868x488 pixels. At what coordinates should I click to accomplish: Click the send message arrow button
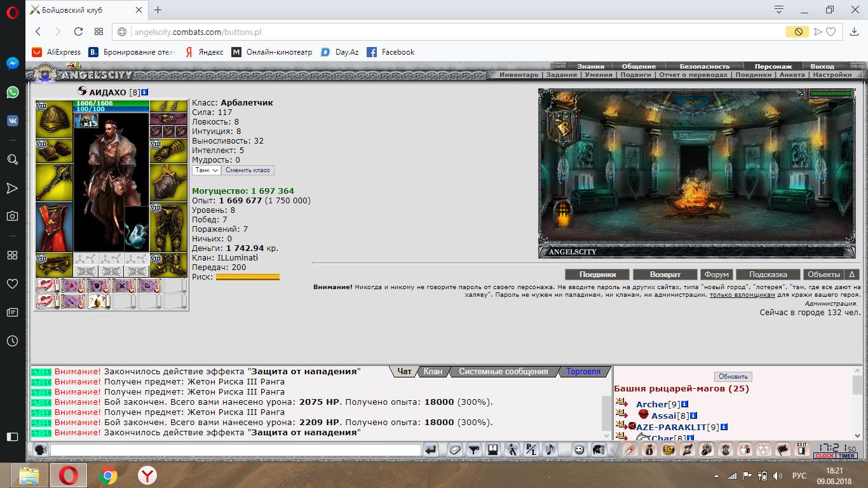click(x=431, y=450)
